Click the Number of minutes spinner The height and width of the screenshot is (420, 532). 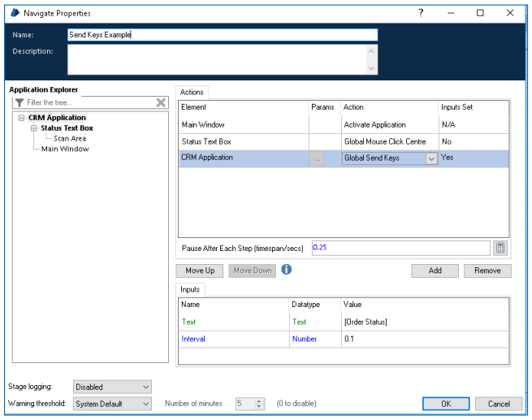[259, 404]
